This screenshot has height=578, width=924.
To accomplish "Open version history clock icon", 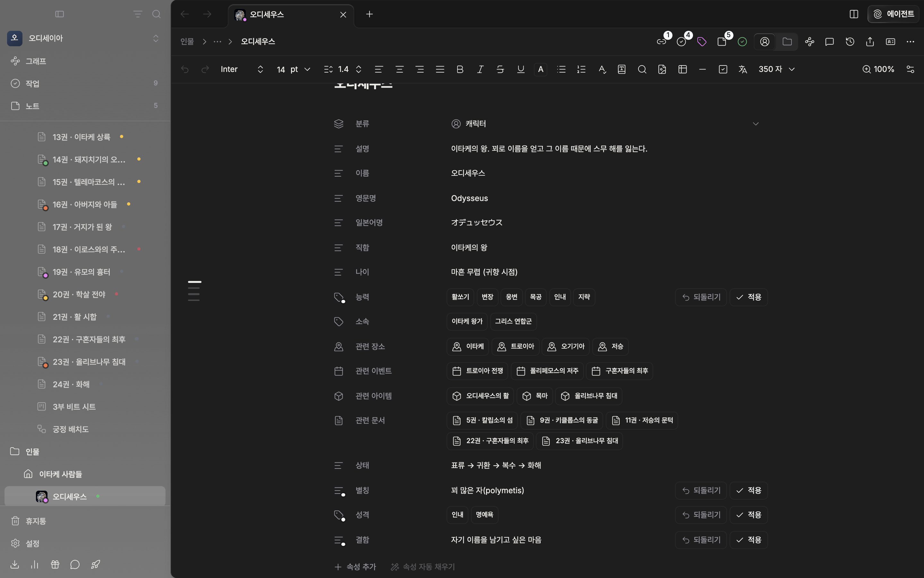I will [x=850, y=42].
